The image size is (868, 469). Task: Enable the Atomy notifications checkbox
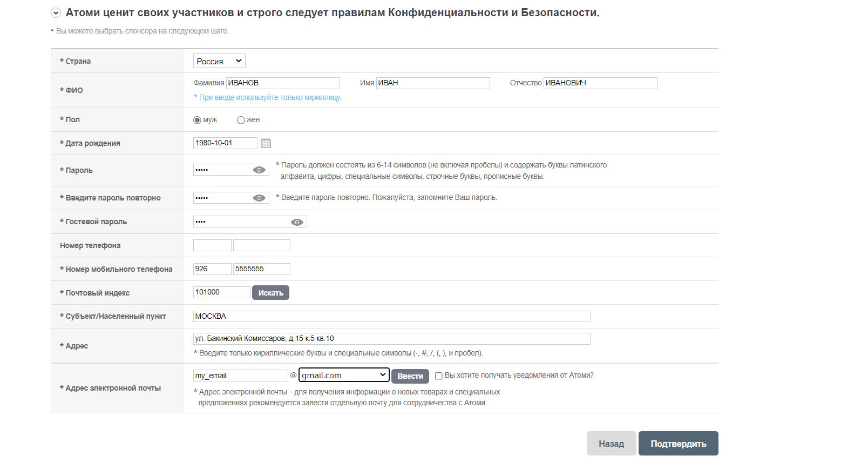click(439, 376)
